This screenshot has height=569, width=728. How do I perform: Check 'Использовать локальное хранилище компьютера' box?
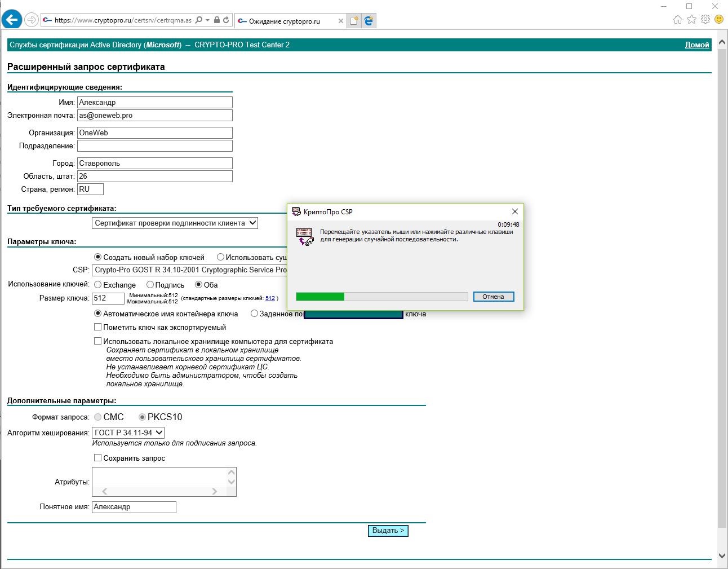(97, 341)
